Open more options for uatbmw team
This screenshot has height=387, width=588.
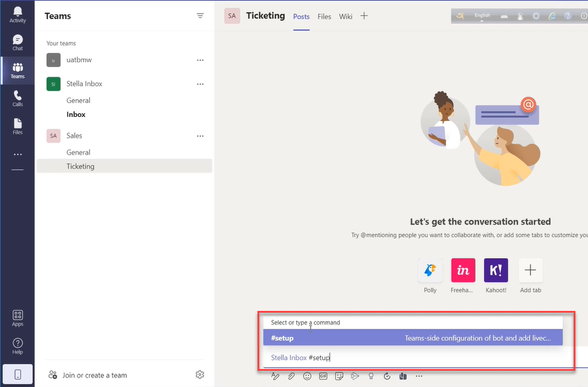(200, 60)
